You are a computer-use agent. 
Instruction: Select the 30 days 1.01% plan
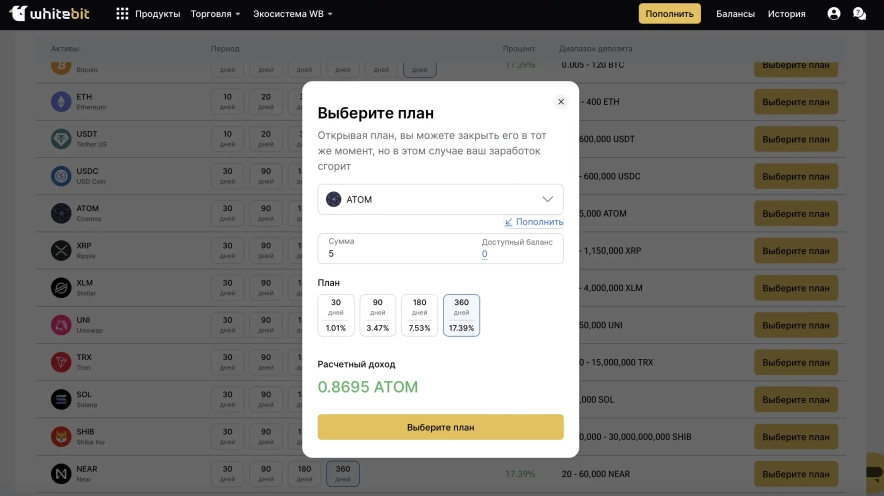[x=336, y=315]
